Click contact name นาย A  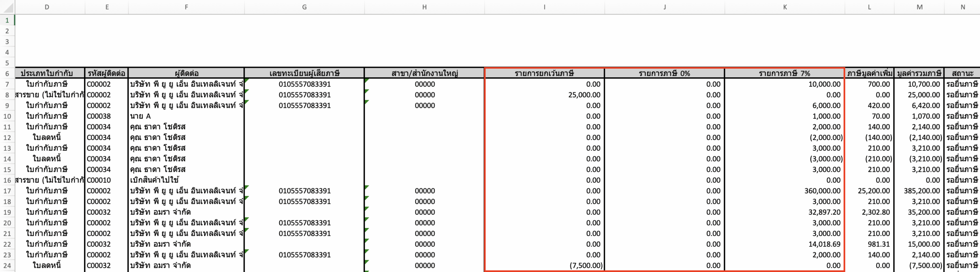point(186,116)
